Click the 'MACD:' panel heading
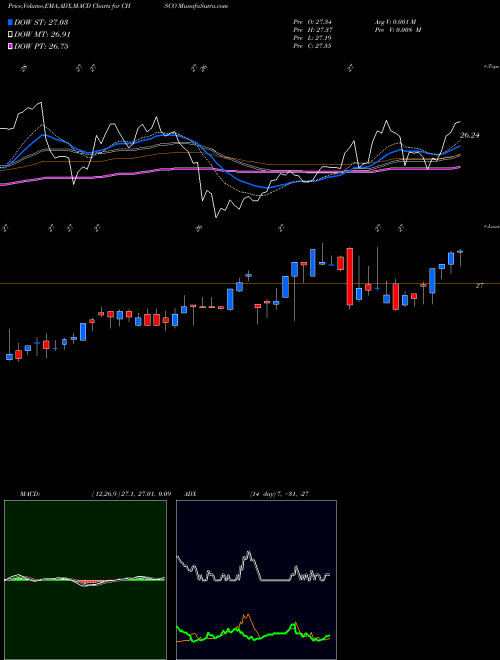 click(29, 494)
